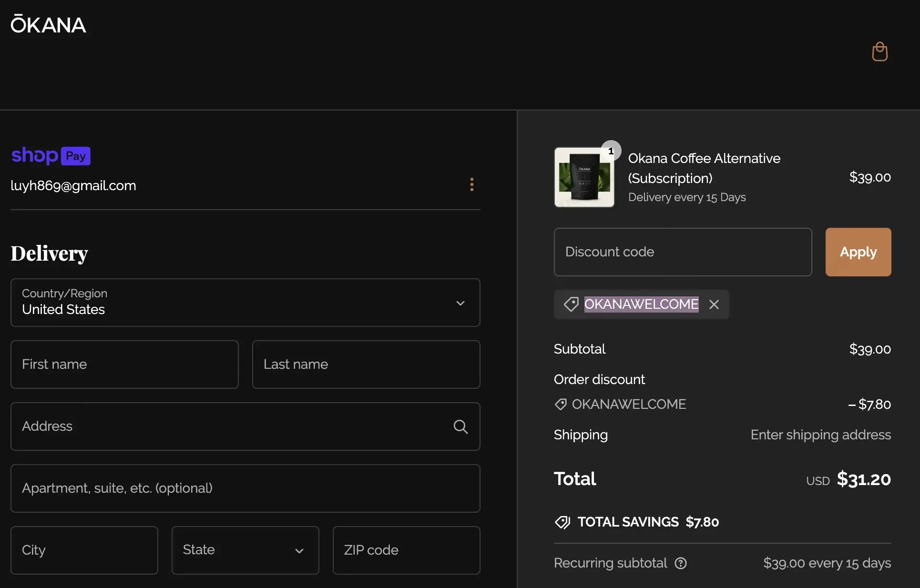Expand the Country/Region dropdown

coord(245,303)
